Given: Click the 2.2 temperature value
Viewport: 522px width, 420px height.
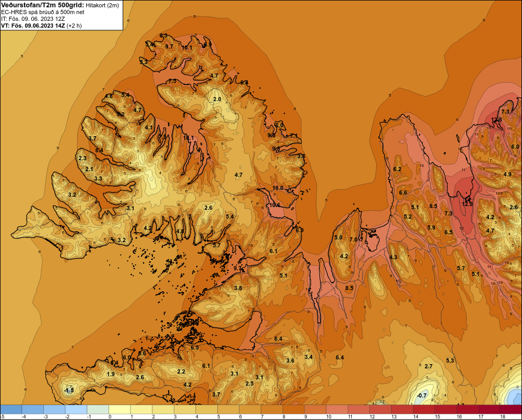Looking at the screenshot, I should pos(181,371).
